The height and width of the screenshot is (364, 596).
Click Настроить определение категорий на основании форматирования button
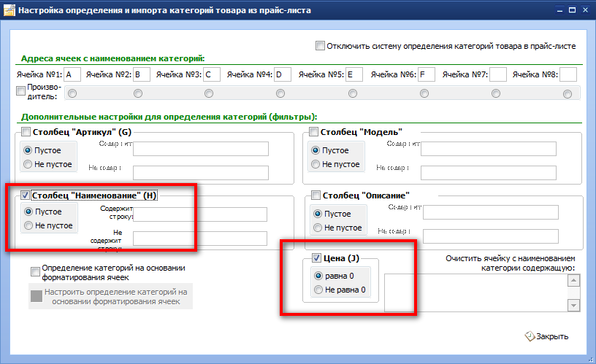(110, 296)
